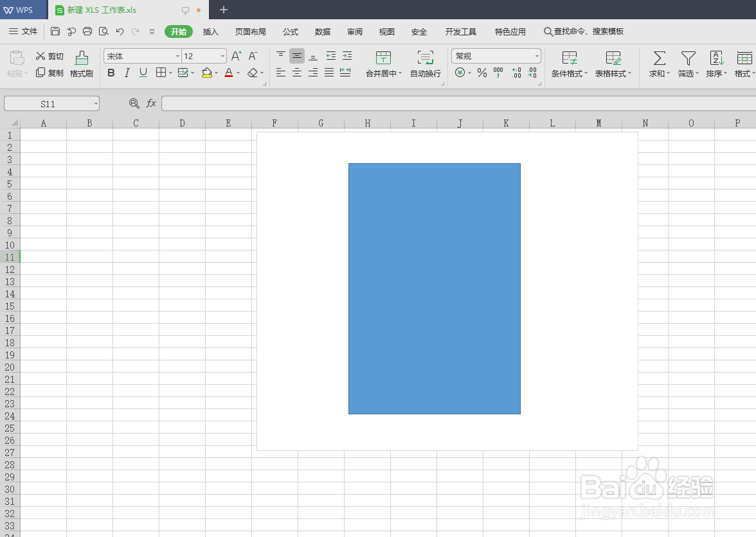The height and width of the screenshot is (537, 756).
Task: Align text to top of cell
Action: [x=280, y=56]
